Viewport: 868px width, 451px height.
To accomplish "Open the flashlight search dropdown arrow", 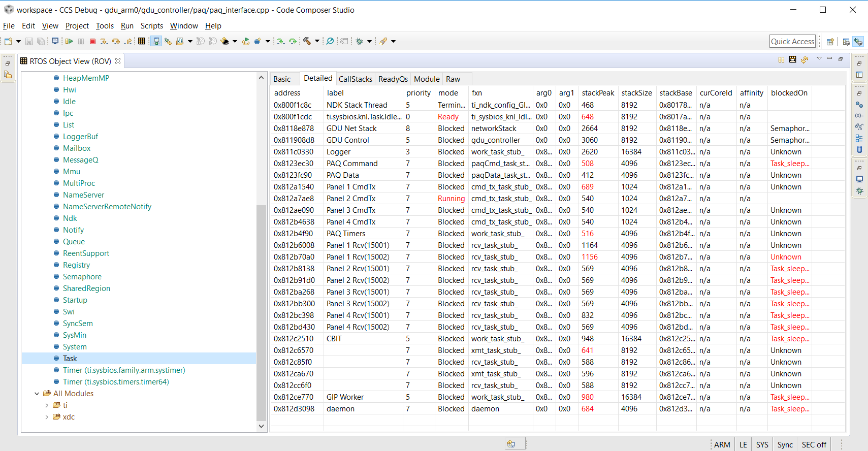I will coord(393,41).
